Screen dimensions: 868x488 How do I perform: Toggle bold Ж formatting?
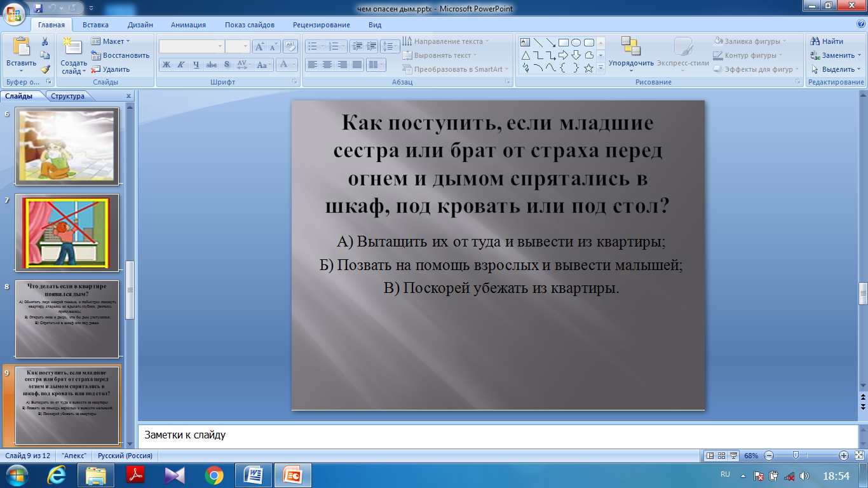pos(166,64)
